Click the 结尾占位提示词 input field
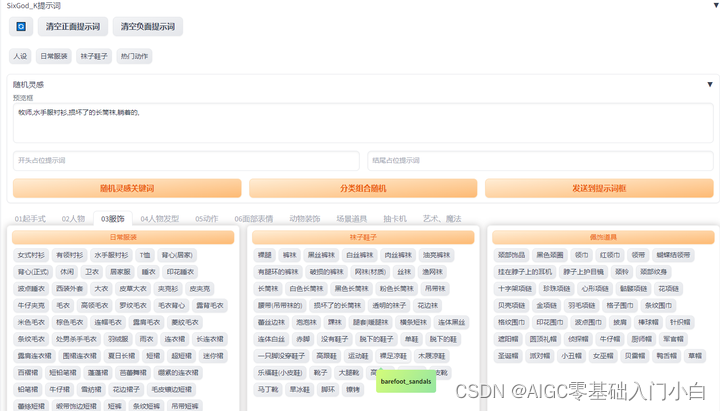720x411 pixels. (x=540, y=160)
